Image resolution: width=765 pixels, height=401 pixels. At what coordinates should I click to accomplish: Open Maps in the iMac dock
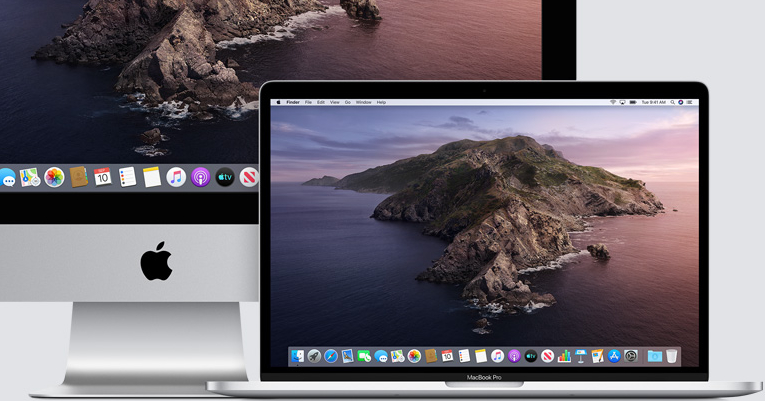30,177
